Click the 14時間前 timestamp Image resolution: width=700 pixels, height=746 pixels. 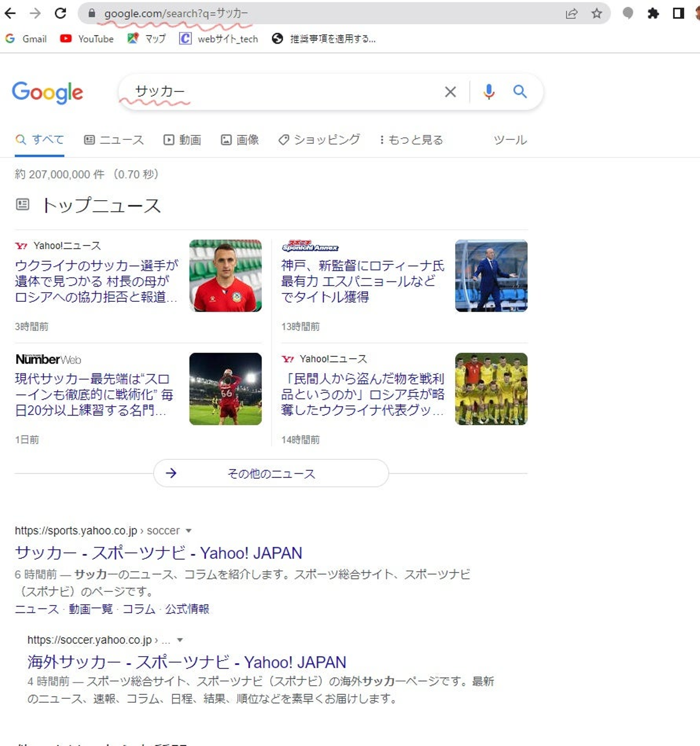point(300,440)
